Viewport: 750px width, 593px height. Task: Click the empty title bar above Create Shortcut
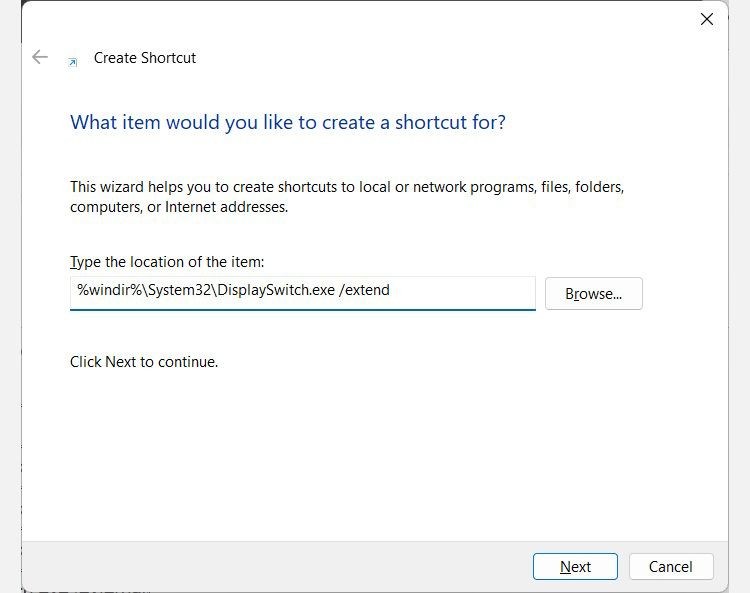tap(359, 19)
